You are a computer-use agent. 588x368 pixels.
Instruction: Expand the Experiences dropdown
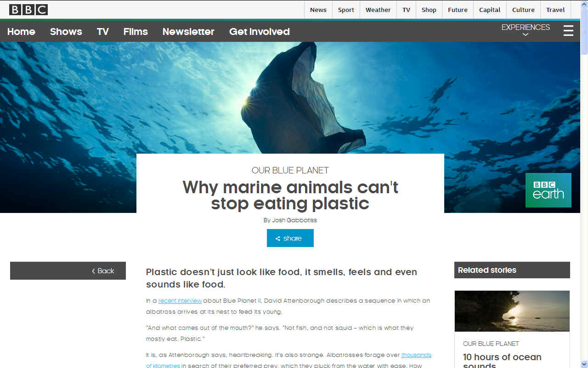coord(526,30)
